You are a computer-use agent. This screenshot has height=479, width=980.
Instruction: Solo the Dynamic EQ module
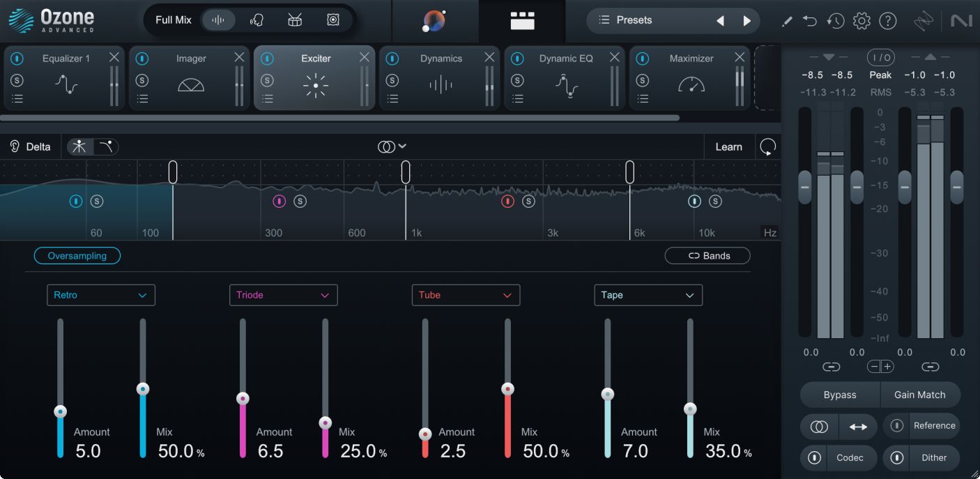pyautogui.click(x=517, y=81)
